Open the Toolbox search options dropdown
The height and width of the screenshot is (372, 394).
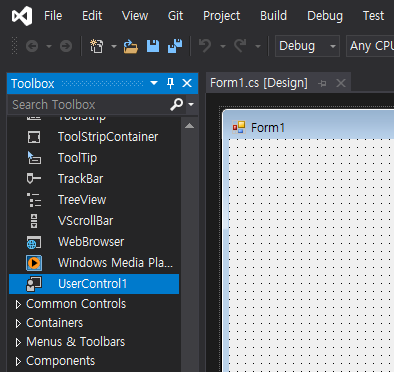coord(191,105)
